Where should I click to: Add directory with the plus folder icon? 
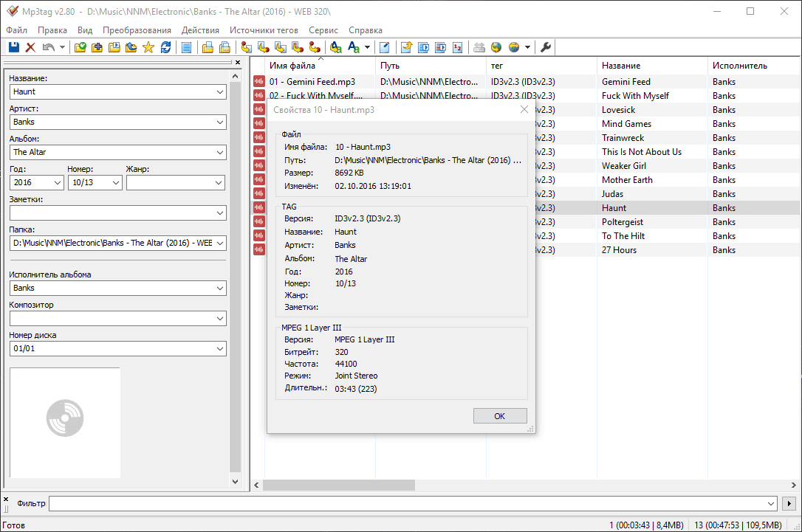click(97, 47)
